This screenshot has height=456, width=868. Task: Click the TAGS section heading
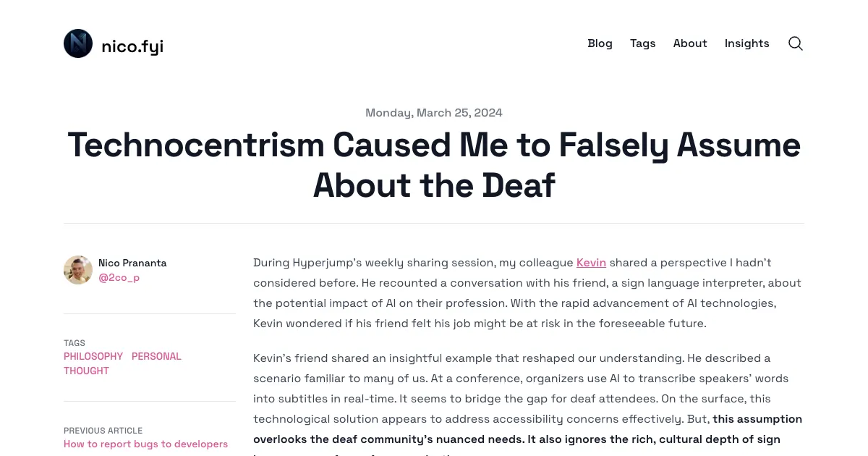click(74, 342)
